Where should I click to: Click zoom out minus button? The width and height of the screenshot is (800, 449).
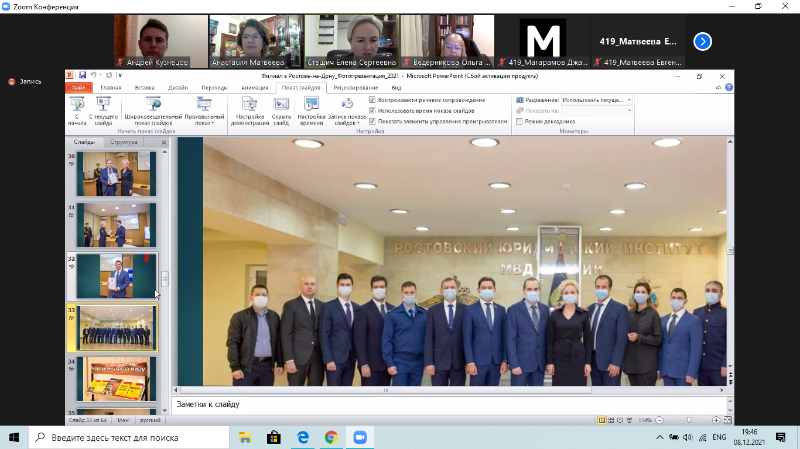pyautogui.click(x=659, y=420)
